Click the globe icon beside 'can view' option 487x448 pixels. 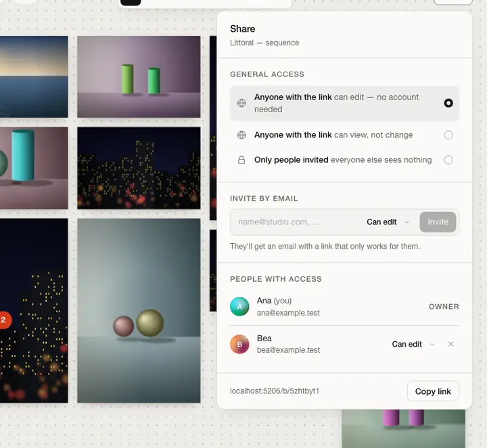[241, 135]
